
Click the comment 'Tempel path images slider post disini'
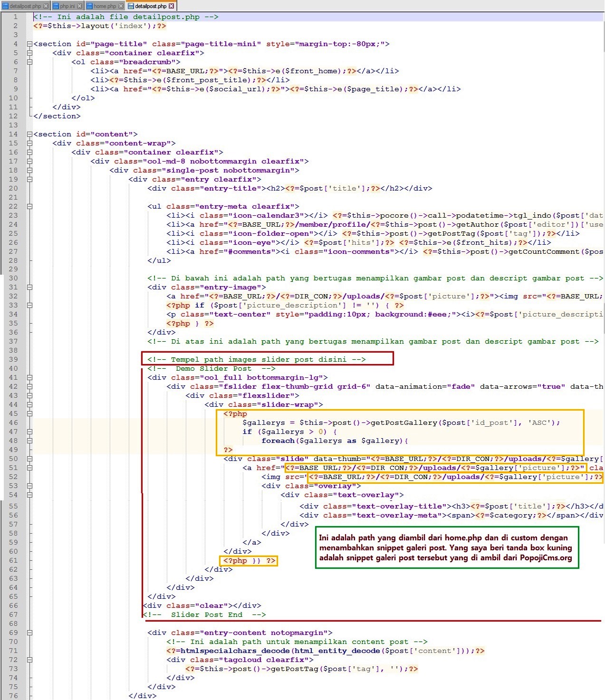pyautogui.click(x=257, y=359)
